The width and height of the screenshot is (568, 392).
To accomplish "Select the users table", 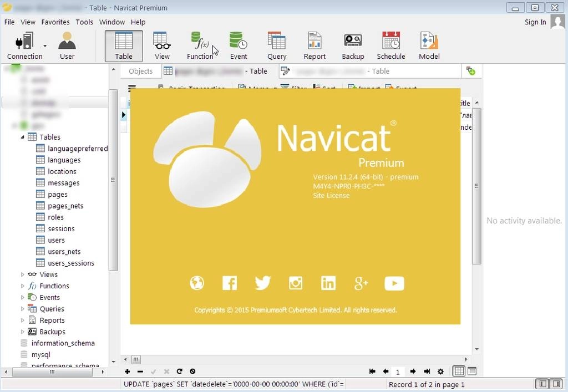I will (x=50, y=240).
